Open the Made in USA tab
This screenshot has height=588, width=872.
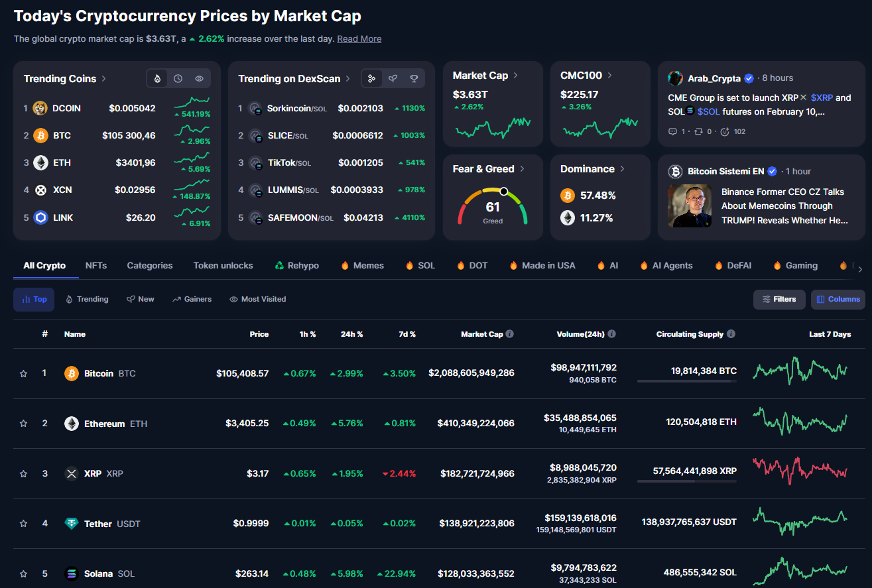pyautogui.click(x=542, y=265)
